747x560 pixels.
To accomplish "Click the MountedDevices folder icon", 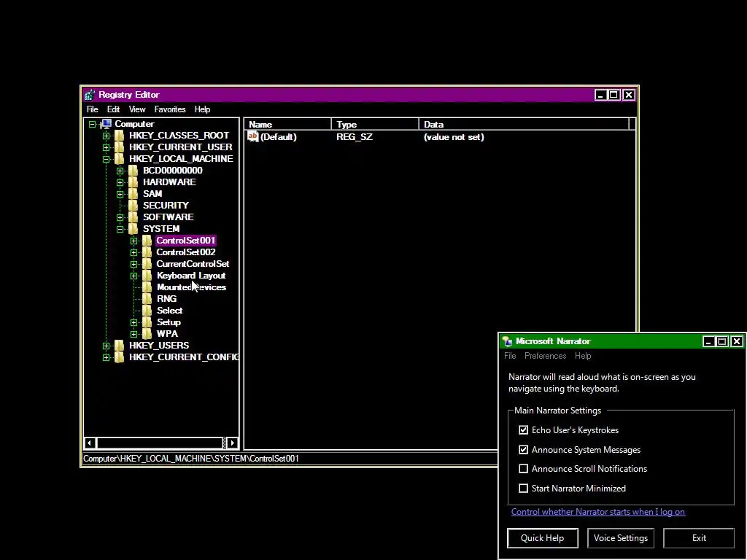I will [x=147, y=287].
